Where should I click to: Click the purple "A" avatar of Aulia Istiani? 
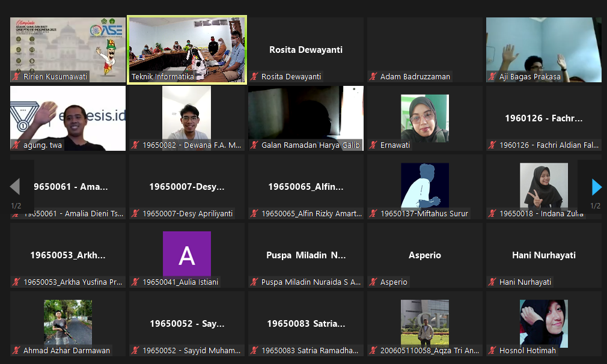[x=187, y=254]
